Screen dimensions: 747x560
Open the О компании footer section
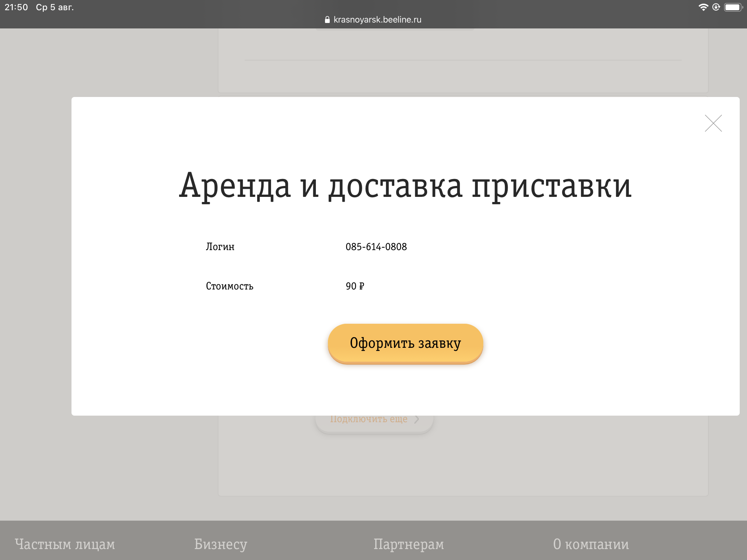[591, 544]
